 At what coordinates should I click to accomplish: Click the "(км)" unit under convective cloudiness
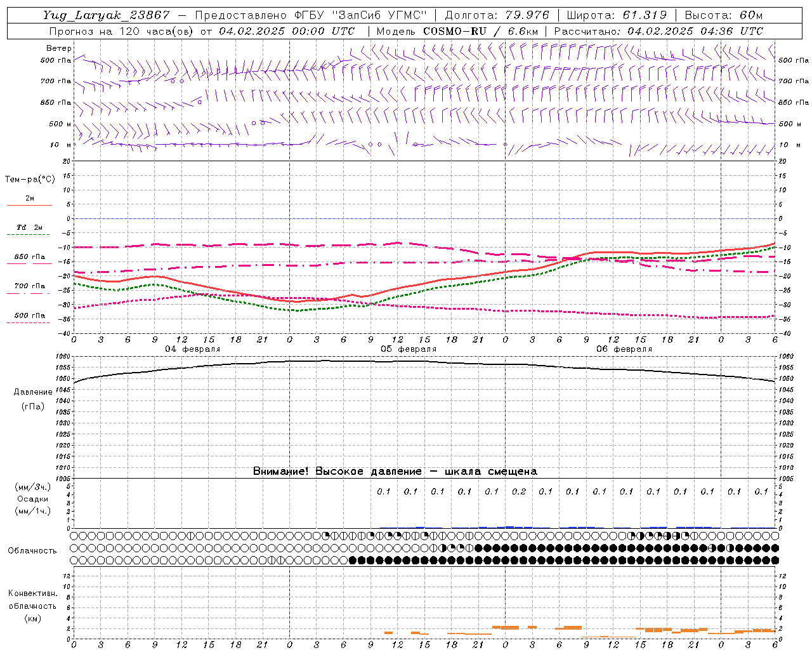click(x=33, y=618)
